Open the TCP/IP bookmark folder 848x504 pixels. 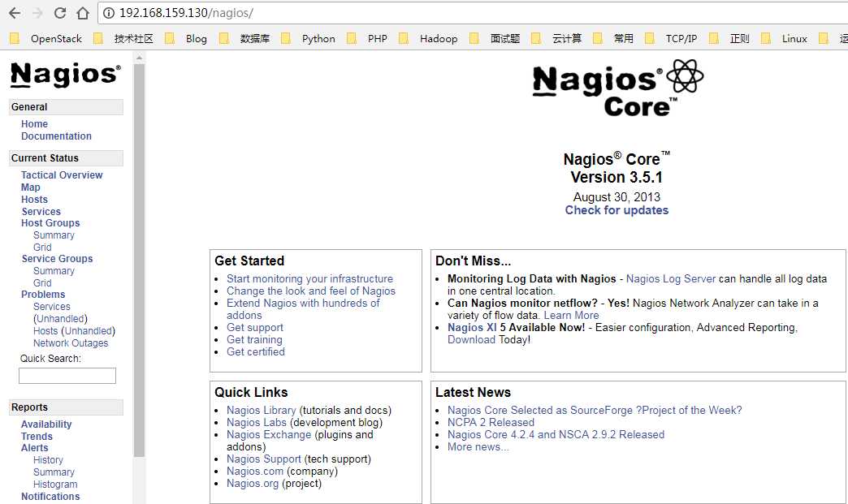tap(671, 38)
